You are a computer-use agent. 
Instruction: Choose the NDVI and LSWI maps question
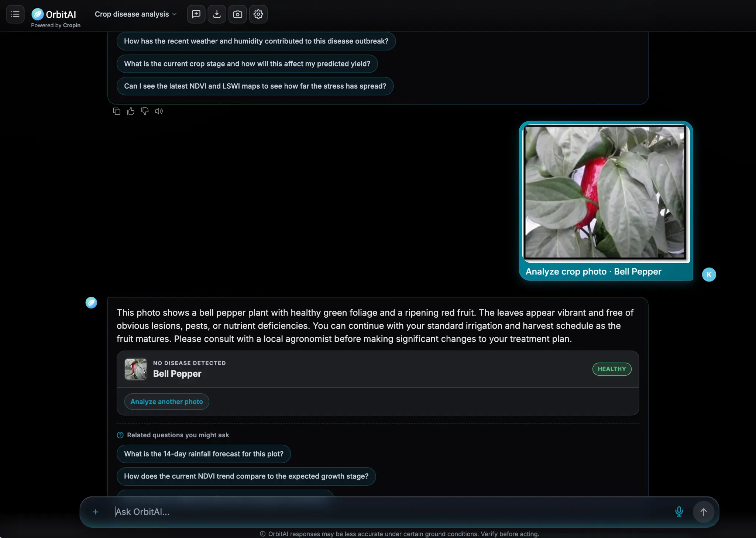(255, 86)
